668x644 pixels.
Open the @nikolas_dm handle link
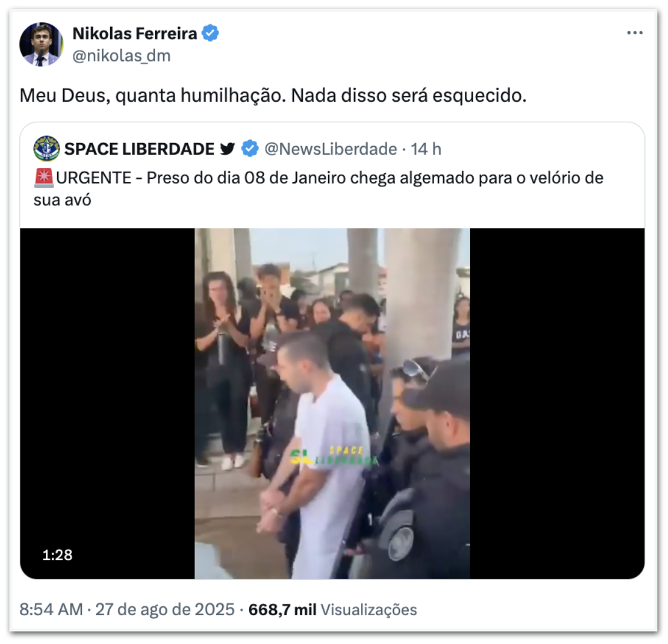coord(121,56)
